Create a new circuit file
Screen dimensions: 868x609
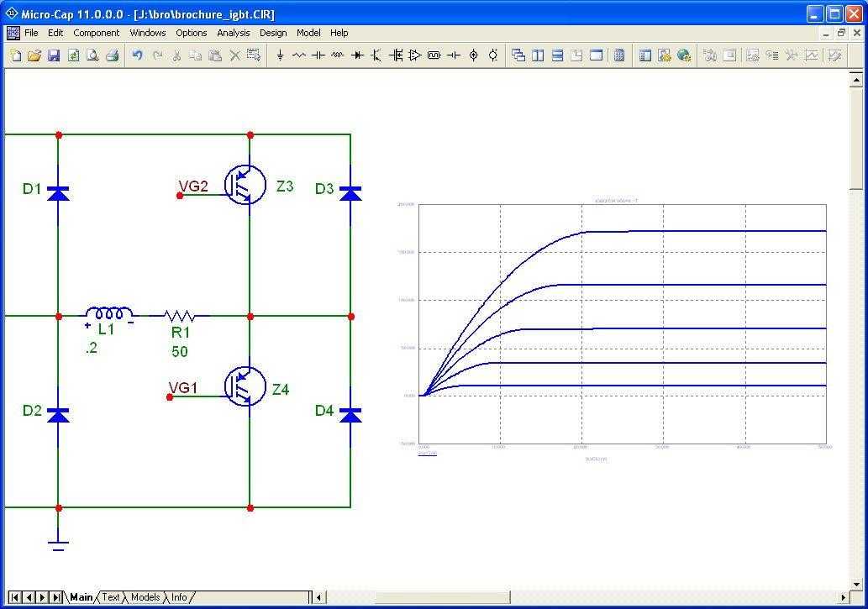coord(15,55)
